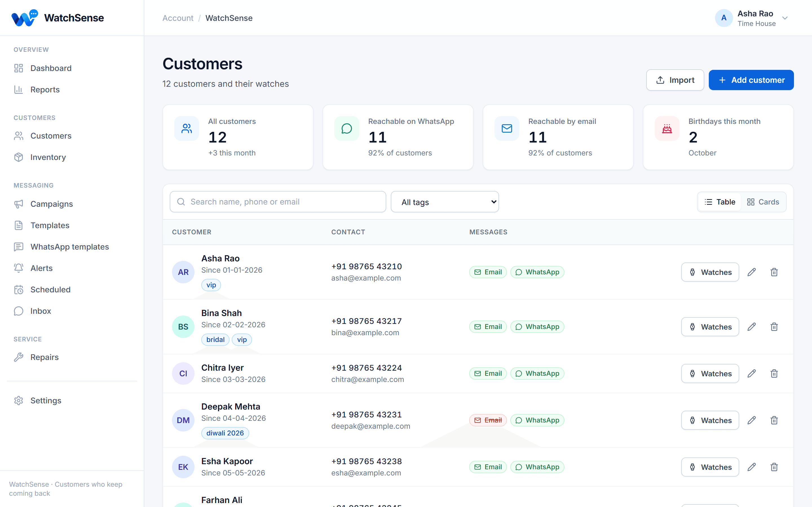812x507 pixels.
Task: Open Campaigns with the megaphone icon
Action: (x=18, y=204)
